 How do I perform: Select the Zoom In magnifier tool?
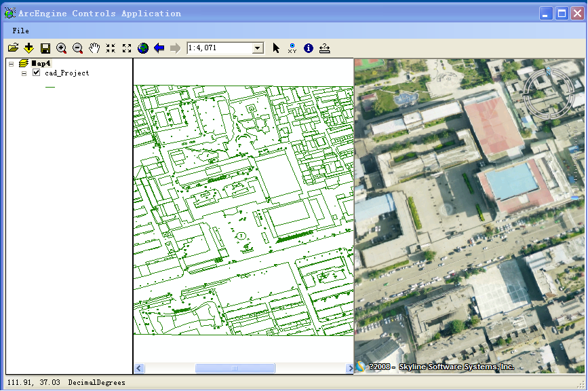(x=62, y=48)
